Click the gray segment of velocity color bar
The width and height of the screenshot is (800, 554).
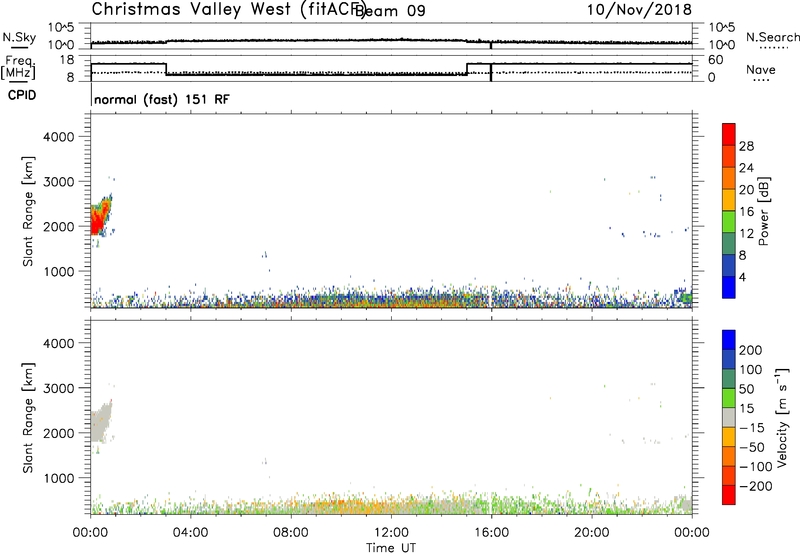pos(729,417)
